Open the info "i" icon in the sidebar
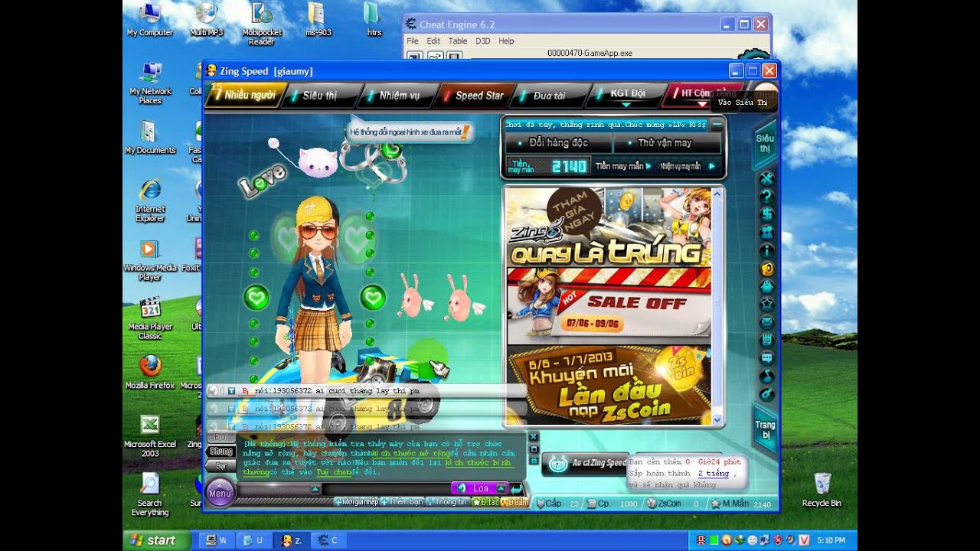This screenshot has width=980, height=551. [x=766, y=250]
